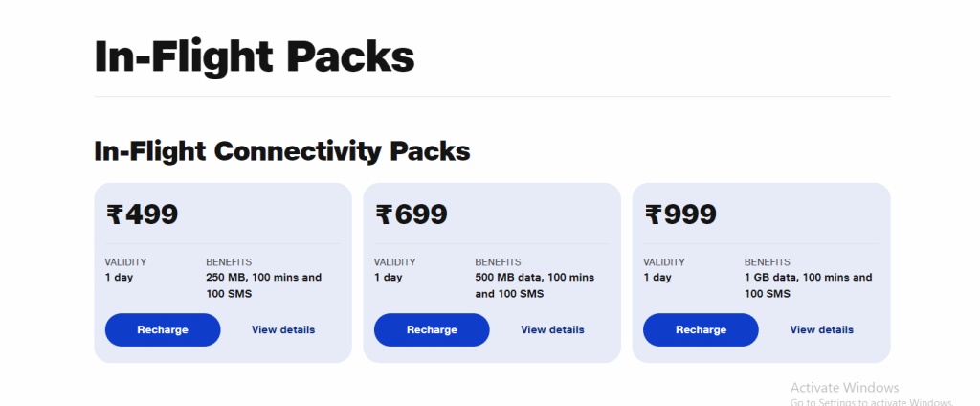The width and height of the screenshot is (980, 406).
Task: Click the 500 MB data benefits description
Action: point(534,285)
